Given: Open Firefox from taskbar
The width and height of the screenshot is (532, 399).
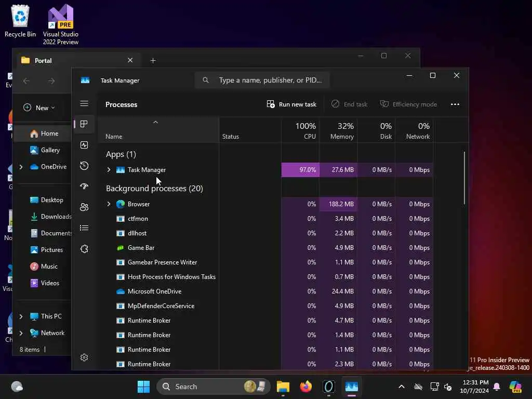Looking at the screenshot, I should 305,387.
